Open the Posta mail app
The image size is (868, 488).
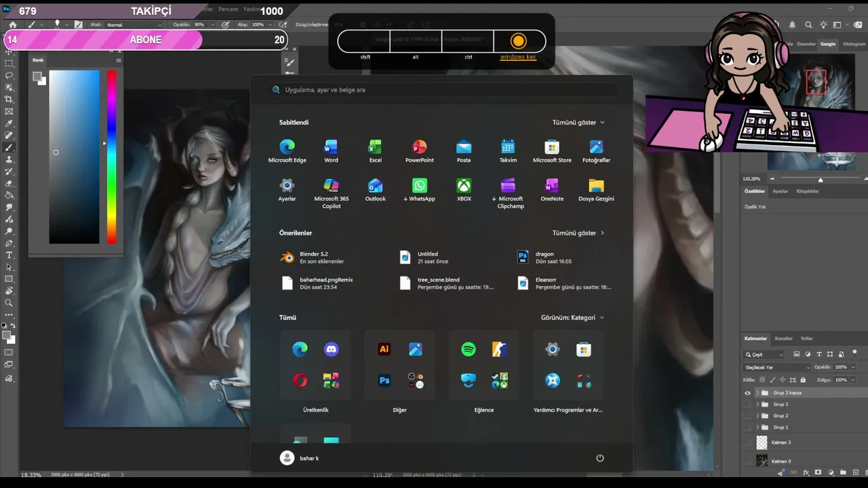[464, 151]
